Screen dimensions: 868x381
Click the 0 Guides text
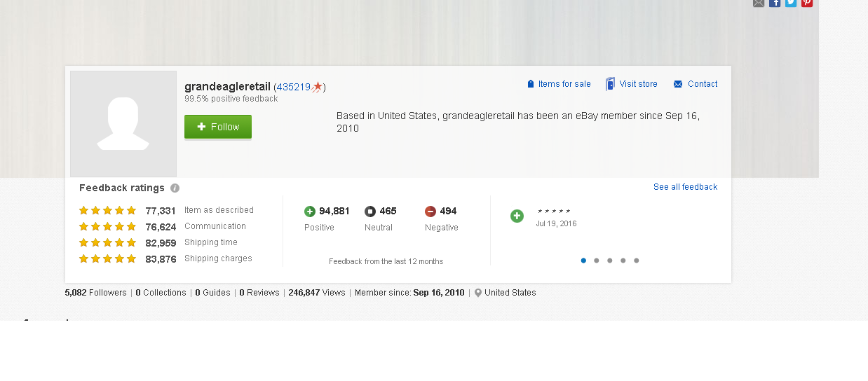click(x=213, y=293)
